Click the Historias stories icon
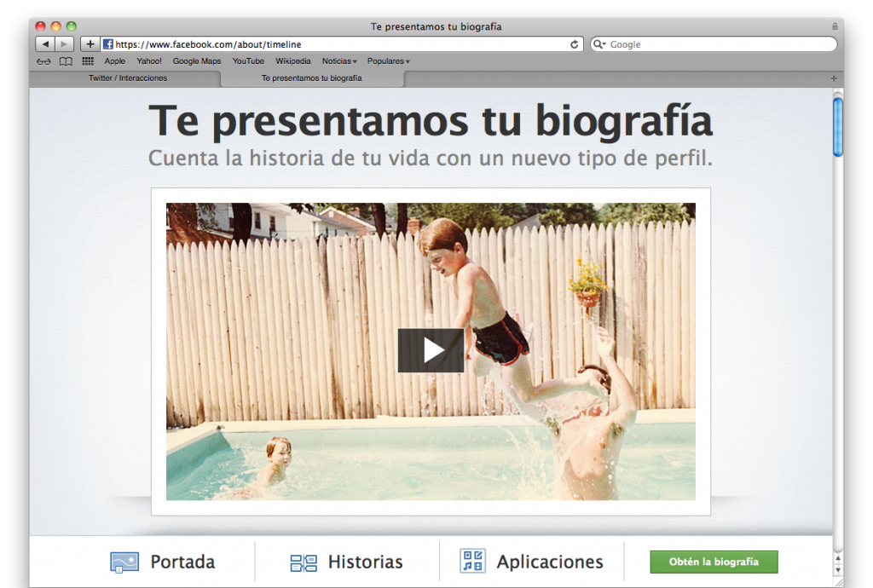Screen dimensions: 873x588 point(304,563)
